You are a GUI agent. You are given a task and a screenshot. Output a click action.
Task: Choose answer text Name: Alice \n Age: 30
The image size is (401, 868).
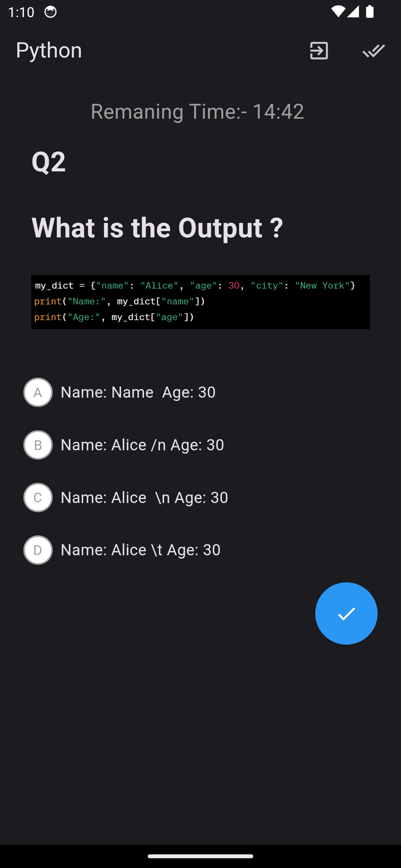(x=144, y=497)
